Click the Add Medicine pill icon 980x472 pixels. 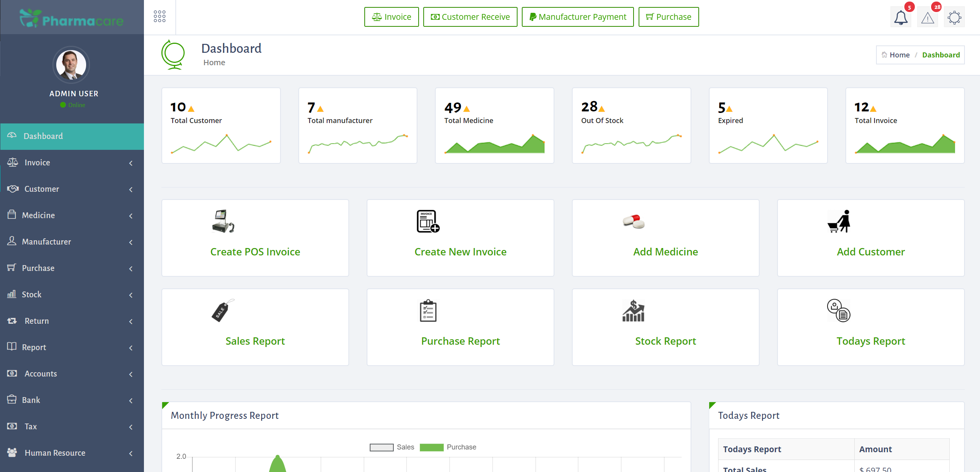click(633, 222)
